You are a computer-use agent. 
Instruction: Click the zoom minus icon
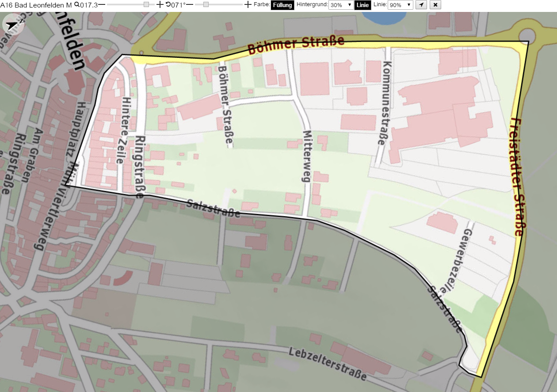point(102,5)
